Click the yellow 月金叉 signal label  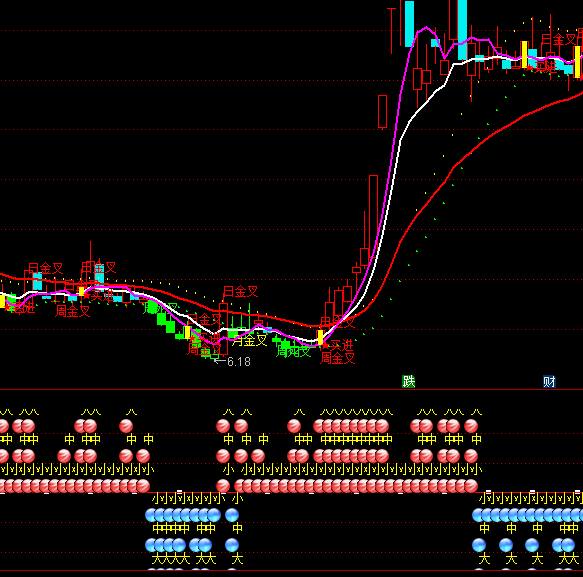tap(249, 340)
